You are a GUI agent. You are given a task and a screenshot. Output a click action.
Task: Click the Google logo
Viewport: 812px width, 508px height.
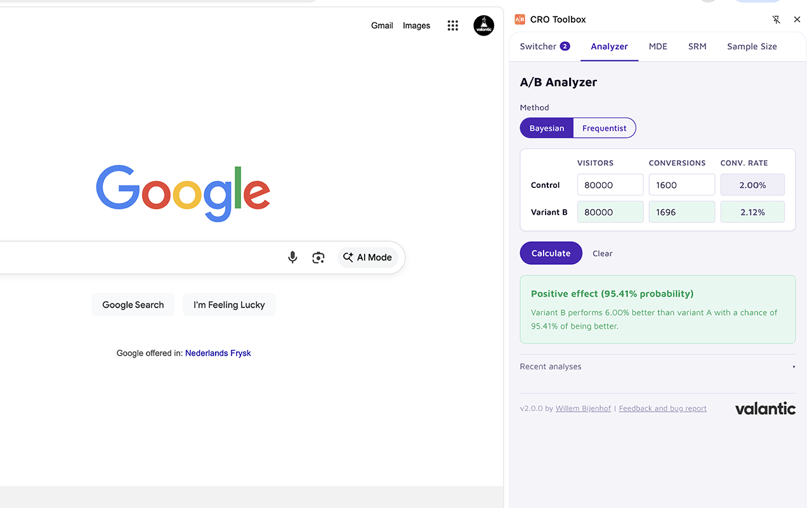coord(183,193)
